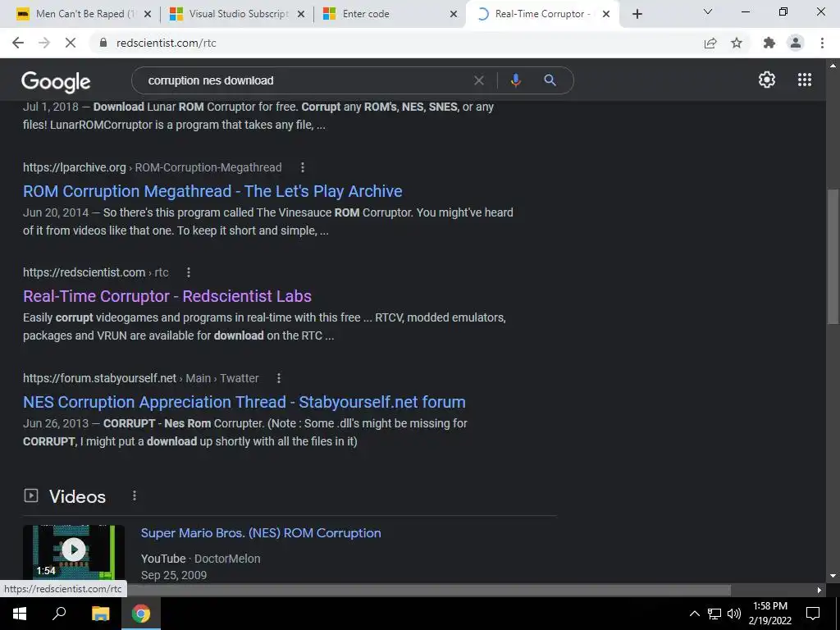Open a new tab
Viewport: 840px width, 630px height.
tap(637, 14)
